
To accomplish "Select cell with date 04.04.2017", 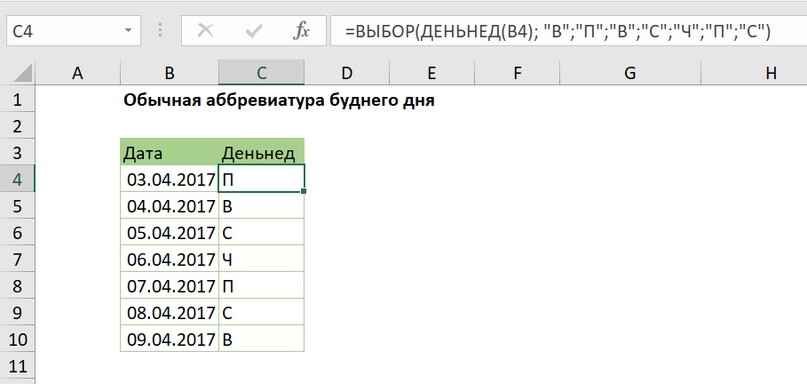I will click(170, 206).
